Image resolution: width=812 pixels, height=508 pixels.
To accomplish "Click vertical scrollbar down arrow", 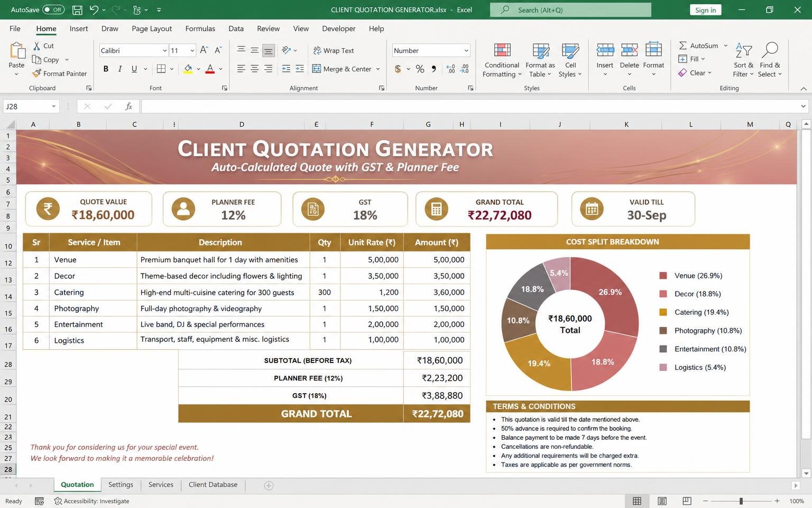I will tap(806, 474).
